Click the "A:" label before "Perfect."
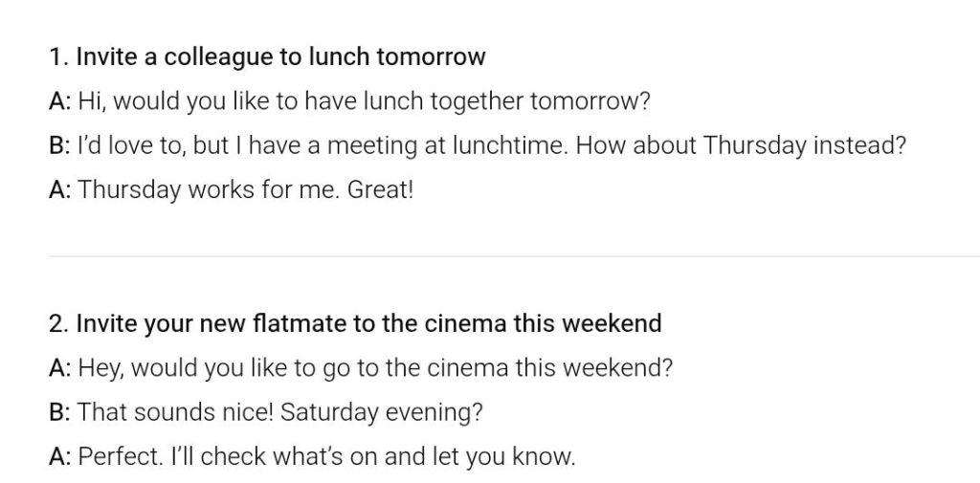This screenshot has height=483, width=980. pyautogui.click(x=59, y=456)
